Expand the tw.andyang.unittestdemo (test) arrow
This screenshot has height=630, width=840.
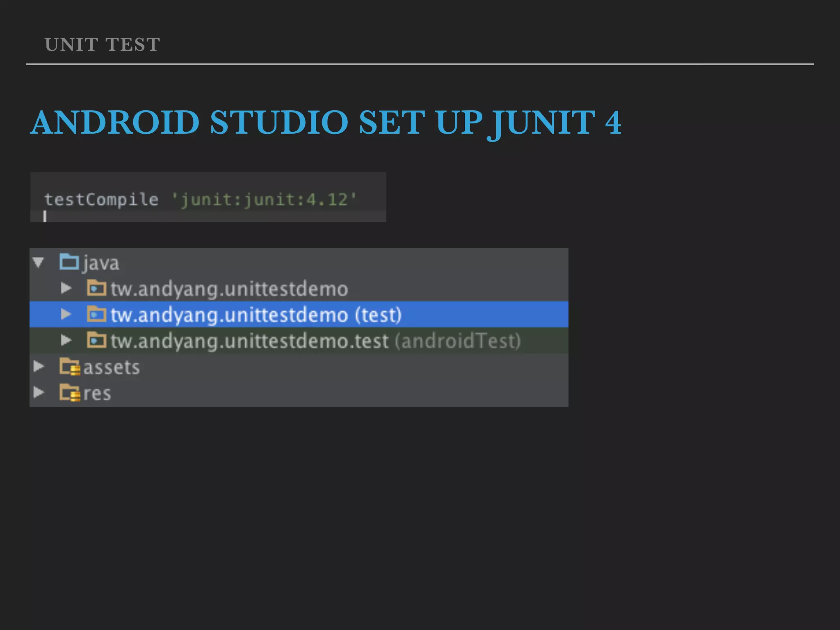click(x=66, y=314)
